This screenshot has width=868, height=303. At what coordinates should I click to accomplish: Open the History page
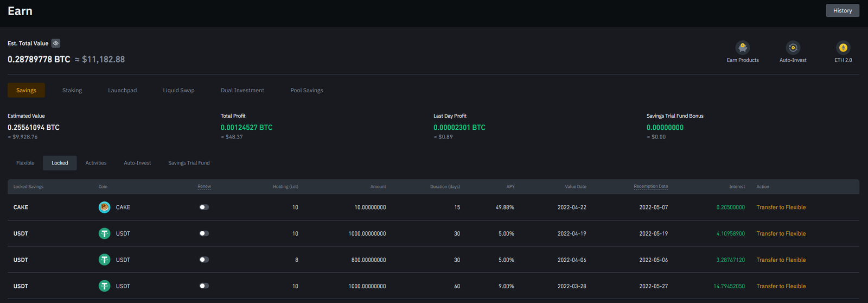842,11
